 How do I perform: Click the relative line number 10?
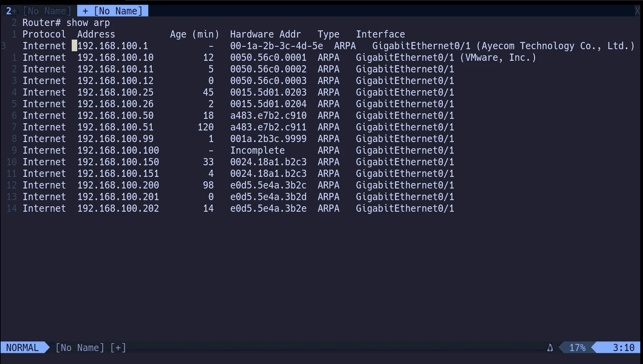click(12, 162)
